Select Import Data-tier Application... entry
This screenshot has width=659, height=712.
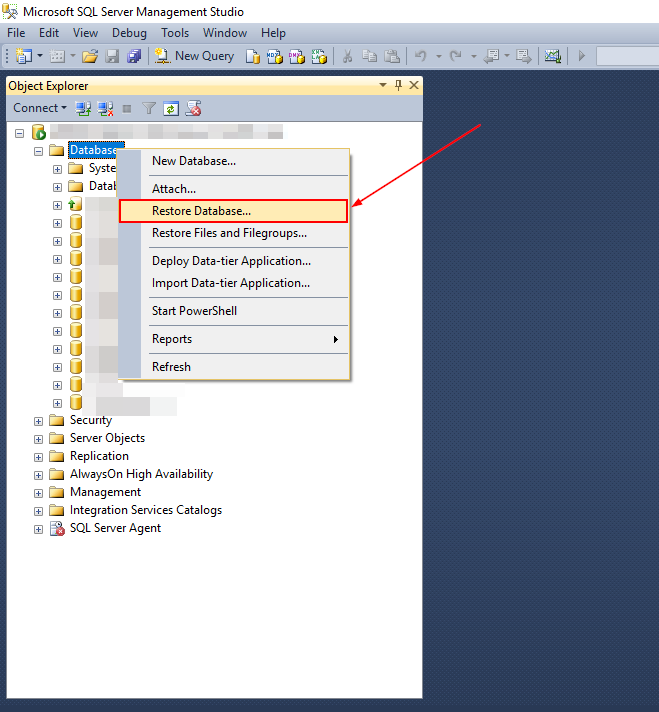(234, 283)
